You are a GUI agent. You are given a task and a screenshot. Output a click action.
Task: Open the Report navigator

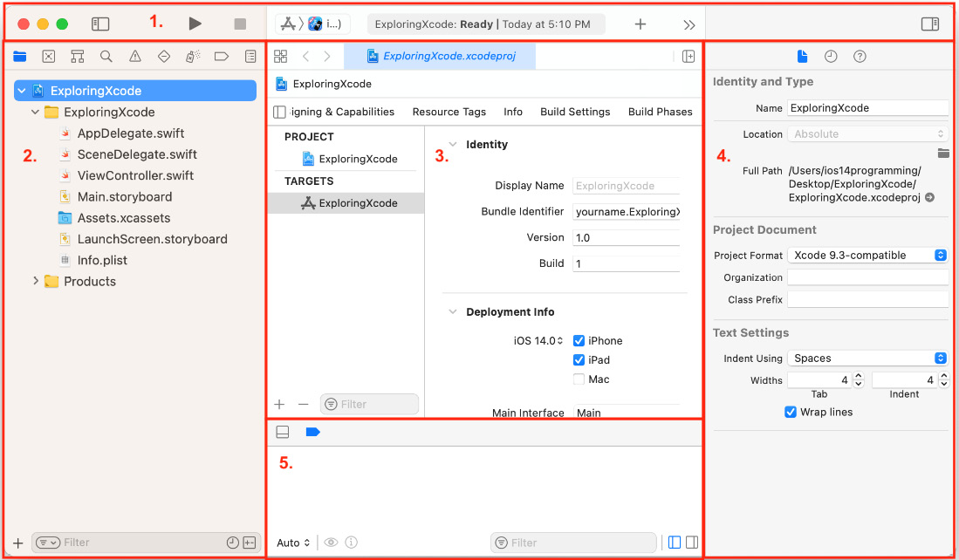tap(250, 56)
